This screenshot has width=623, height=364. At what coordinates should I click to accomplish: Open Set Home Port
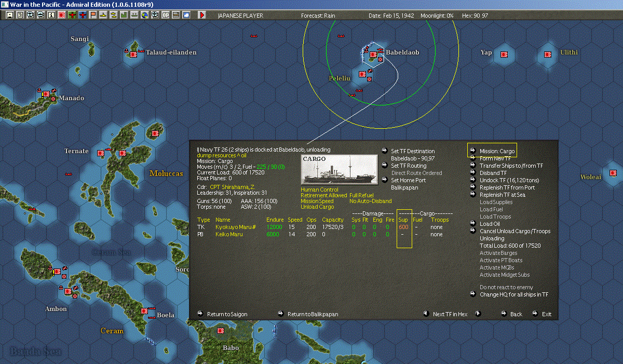pyautogui.click(x=408, y=180)
